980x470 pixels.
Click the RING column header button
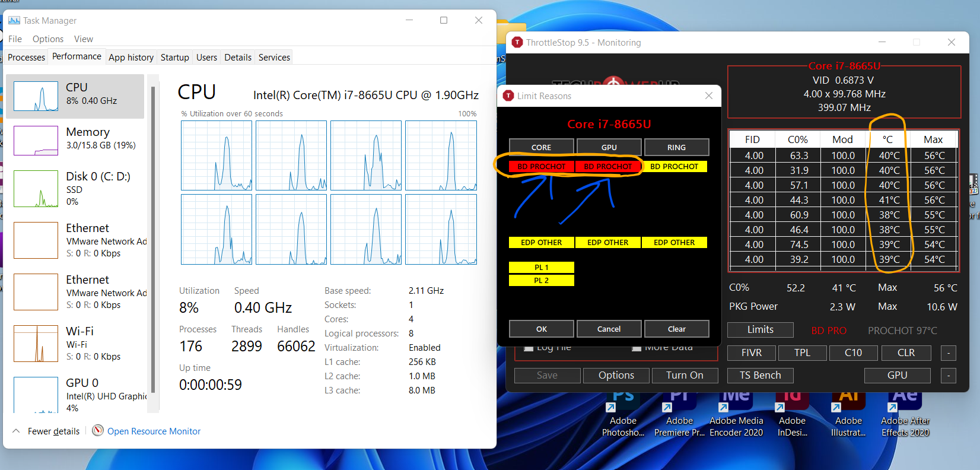[676, 147]
